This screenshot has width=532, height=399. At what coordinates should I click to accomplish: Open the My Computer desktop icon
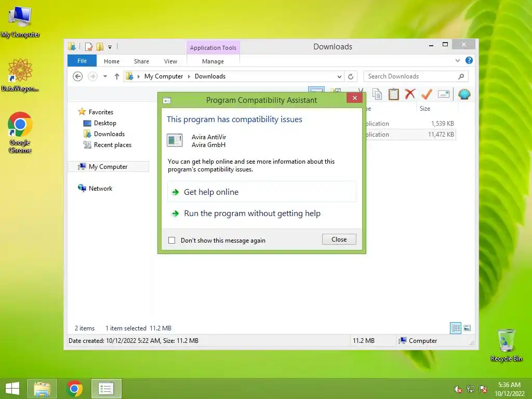(20, 22)
